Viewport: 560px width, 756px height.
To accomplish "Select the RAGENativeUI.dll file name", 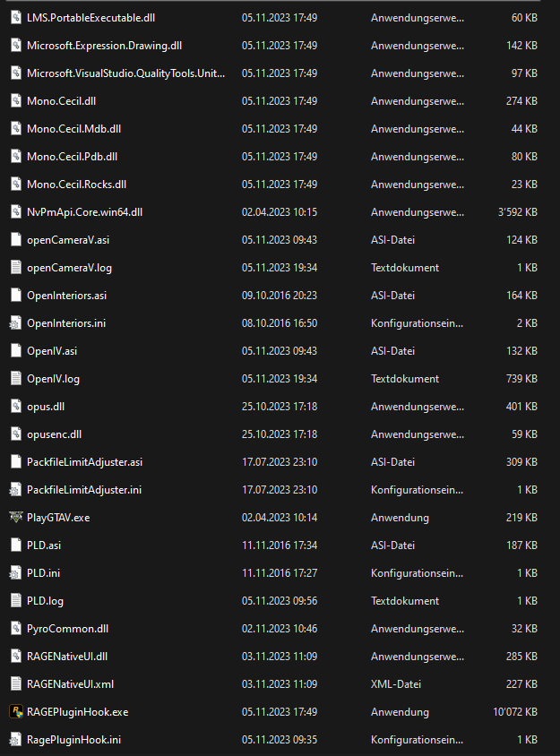I will coord(67,657).
